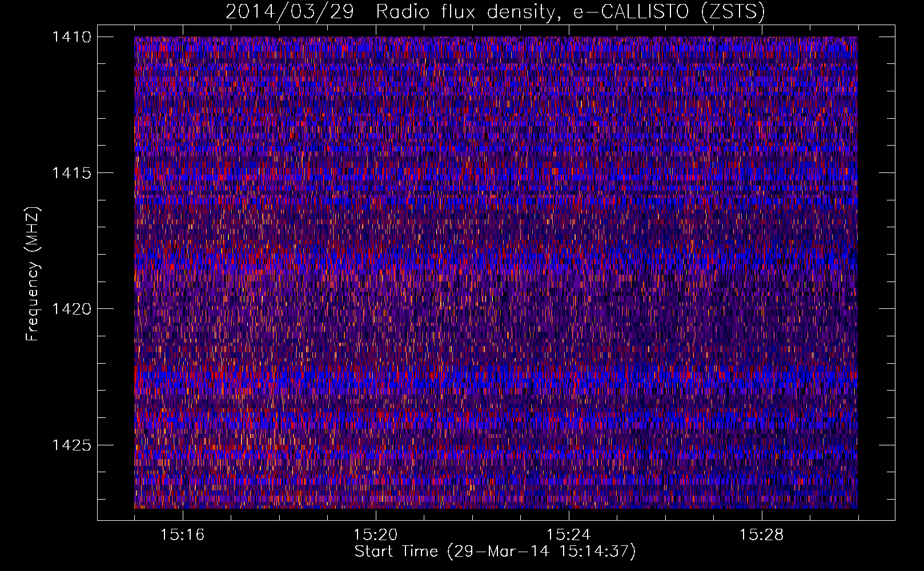Click the 15:16 time tick label
The height and width of the screenshot is (571, 924).
[x=182, y=535]
